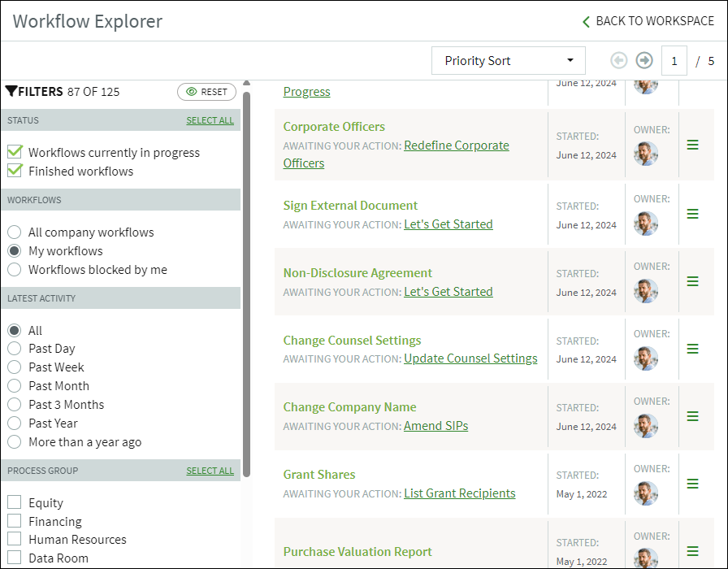
Task: Click owner avatar for Change Company Name
Action: coord(646,426)
